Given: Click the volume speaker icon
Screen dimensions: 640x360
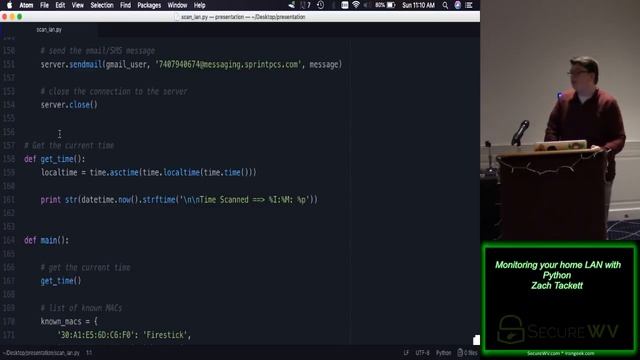Looking at the screenshot, I should click(367, 5).
